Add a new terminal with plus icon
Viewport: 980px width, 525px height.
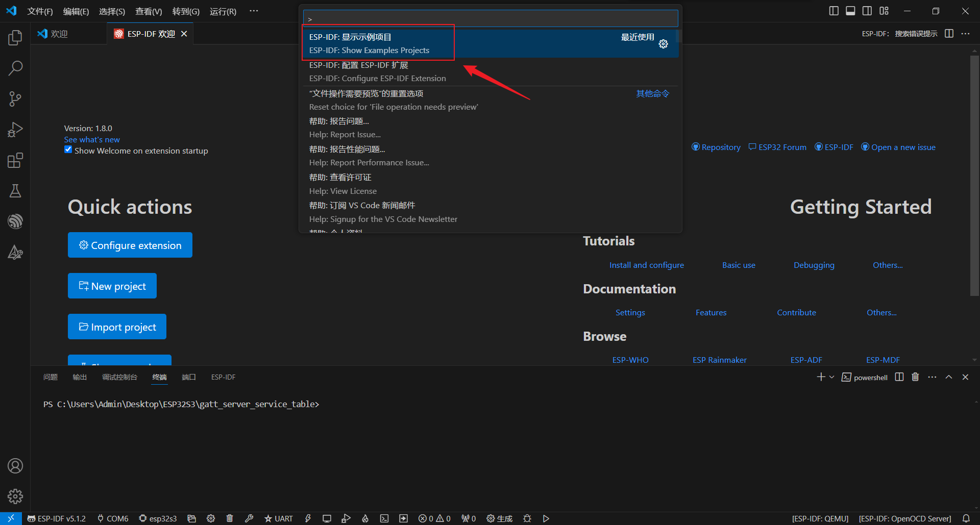pyautogui.click(x=821, y=377)
